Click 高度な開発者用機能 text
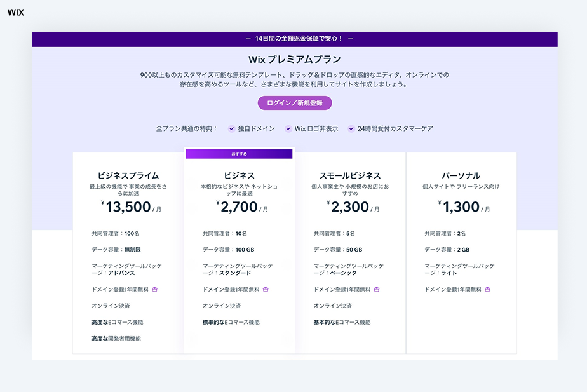Image resolution: width=587 pixels, height=392 pixels. pyautogui.click(x=116, y=339)
